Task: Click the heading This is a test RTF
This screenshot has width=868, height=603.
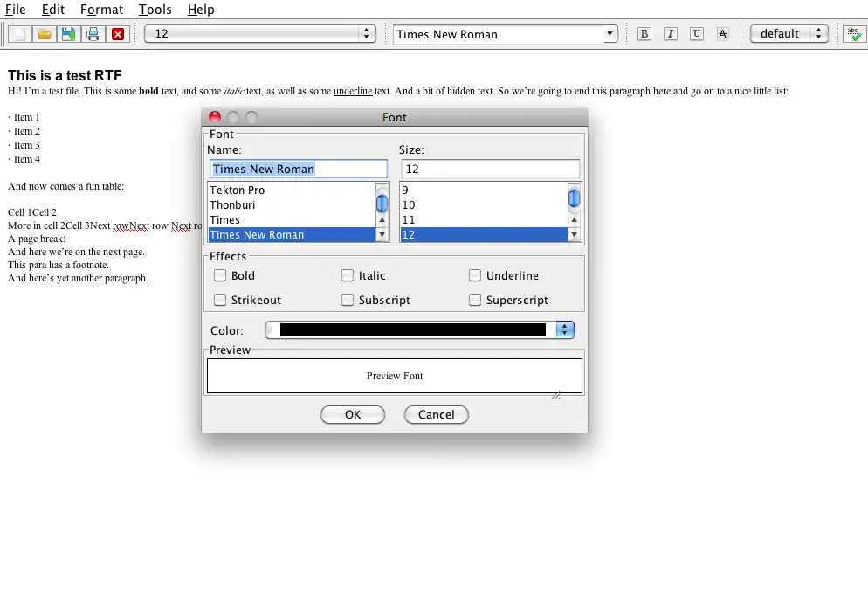Action: [x=65, y=75]
